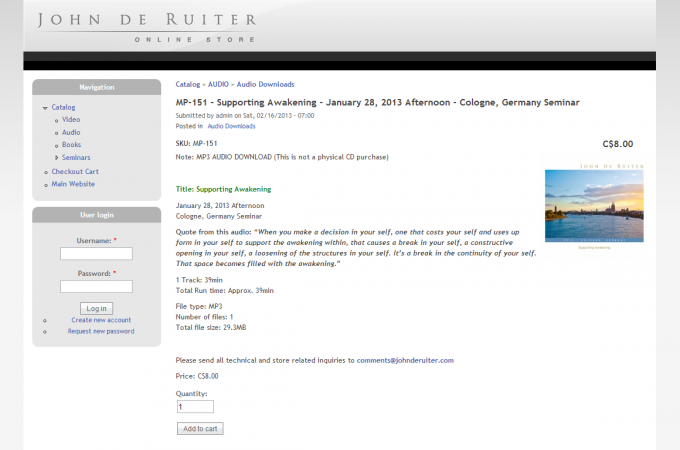This screenshot has height=450, width=680.
Task: Select 'Title: Supporting Awakening' green text
Action: pyautogui.click(x=223, y=189)
